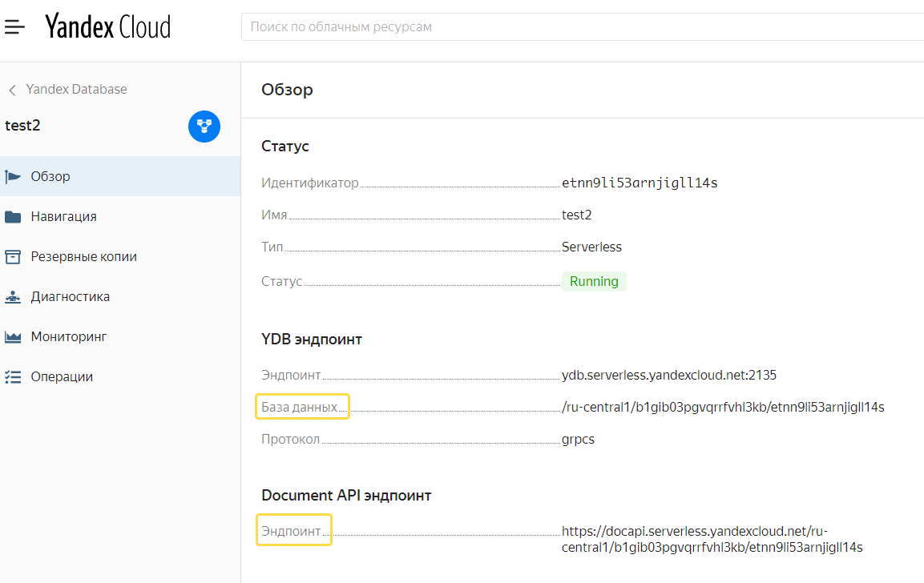Click the Document API эндпоинт heading
924x583 pixels.
click(x=346, y=495)
